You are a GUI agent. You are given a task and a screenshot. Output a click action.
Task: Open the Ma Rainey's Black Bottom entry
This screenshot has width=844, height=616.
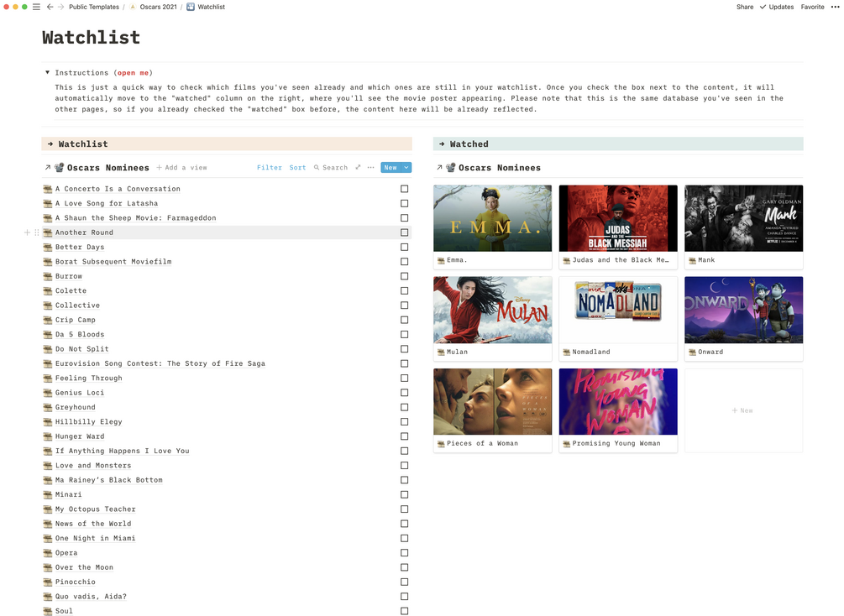coord(108,480)
